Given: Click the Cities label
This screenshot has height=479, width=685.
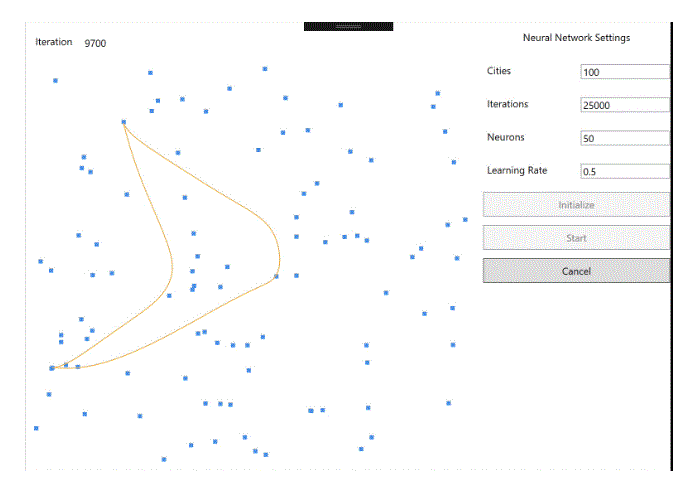Looking at the screenshot, I should (498, 71).
